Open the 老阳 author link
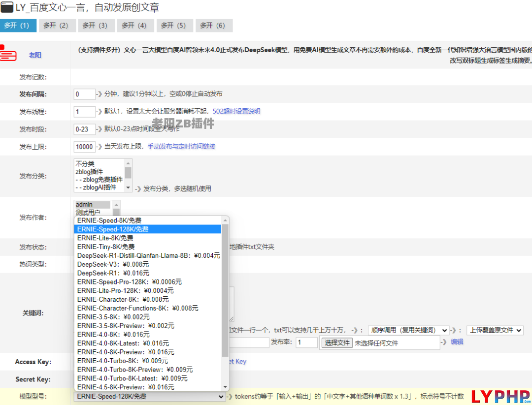The width and height of the screenshot is (532, 405). click(x=35, y=55)
